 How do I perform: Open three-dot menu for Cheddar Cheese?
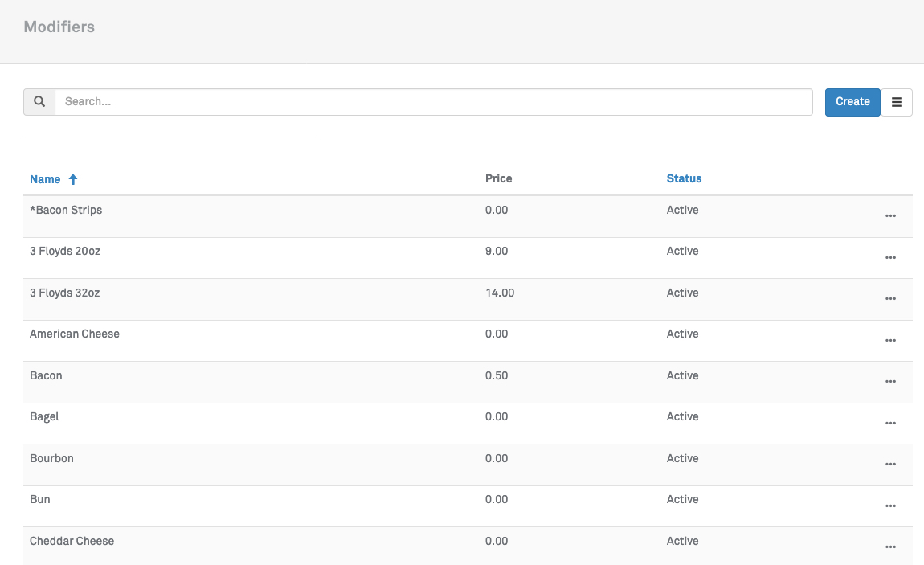click(890, 547)
